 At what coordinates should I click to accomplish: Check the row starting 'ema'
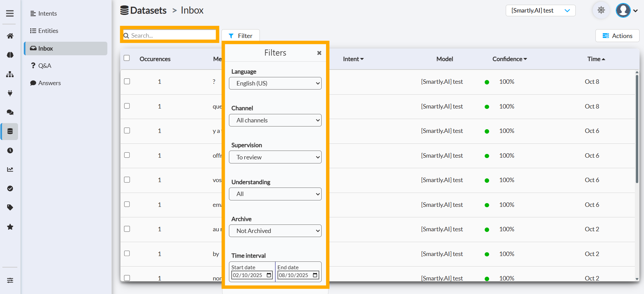point(127,204)
